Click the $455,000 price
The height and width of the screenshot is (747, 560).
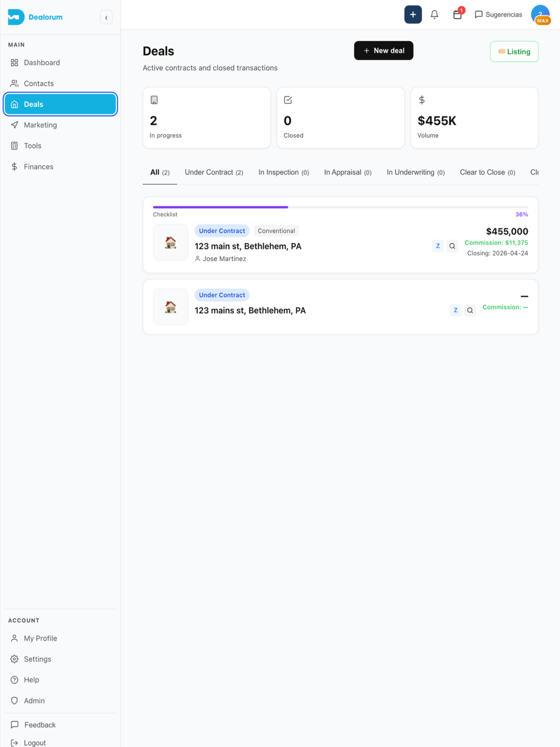coord(507,231)
